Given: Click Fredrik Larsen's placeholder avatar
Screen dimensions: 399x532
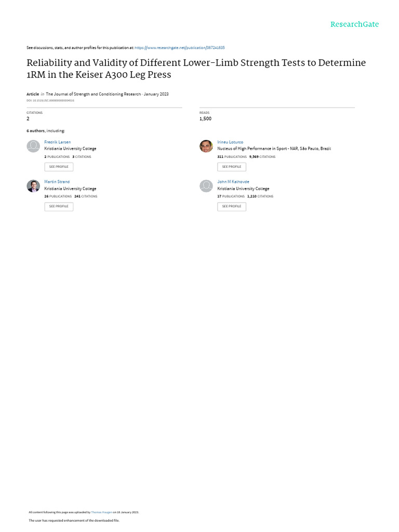Looking at the screenshot, I should [33, 146].
